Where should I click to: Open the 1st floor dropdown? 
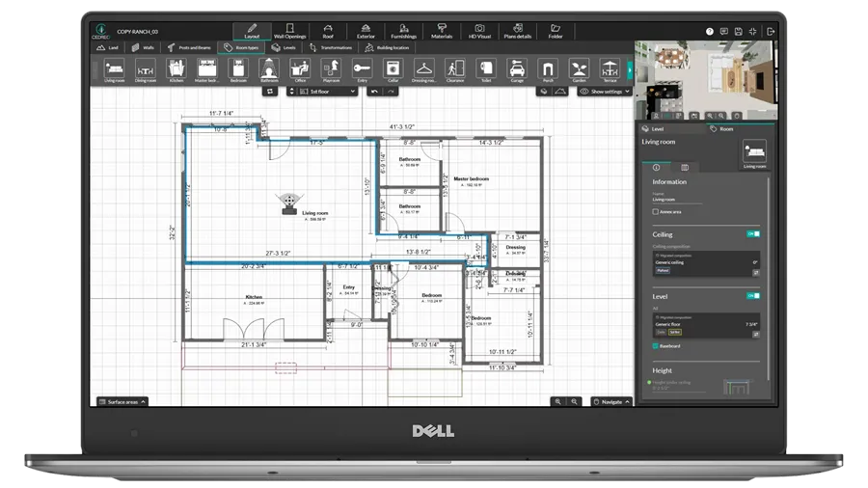tap(328, 92)
